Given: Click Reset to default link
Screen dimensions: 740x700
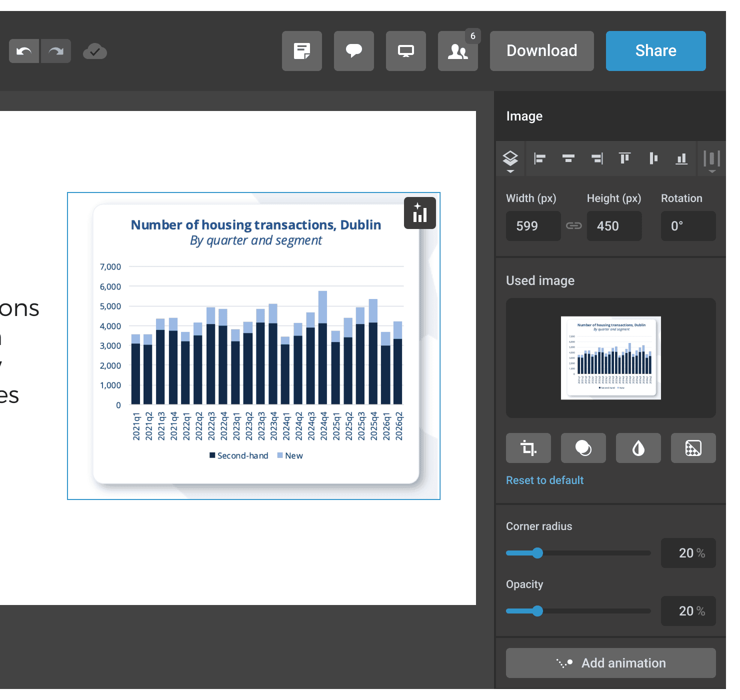Looking at the screenshot, I should [545, 480].
